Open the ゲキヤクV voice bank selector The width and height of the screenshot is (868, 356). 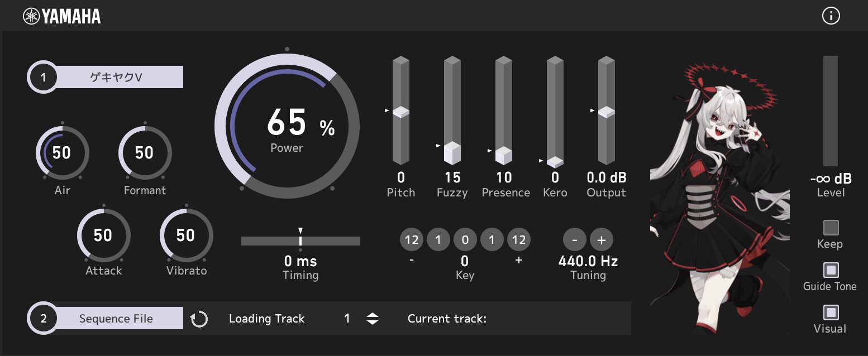[x=116, y=77]
